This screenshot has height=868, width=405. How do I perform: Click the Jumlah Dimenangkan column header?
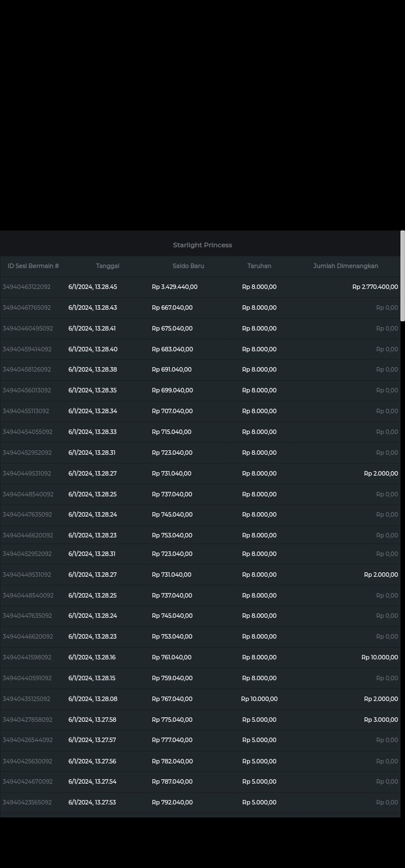tap(345, 266)
